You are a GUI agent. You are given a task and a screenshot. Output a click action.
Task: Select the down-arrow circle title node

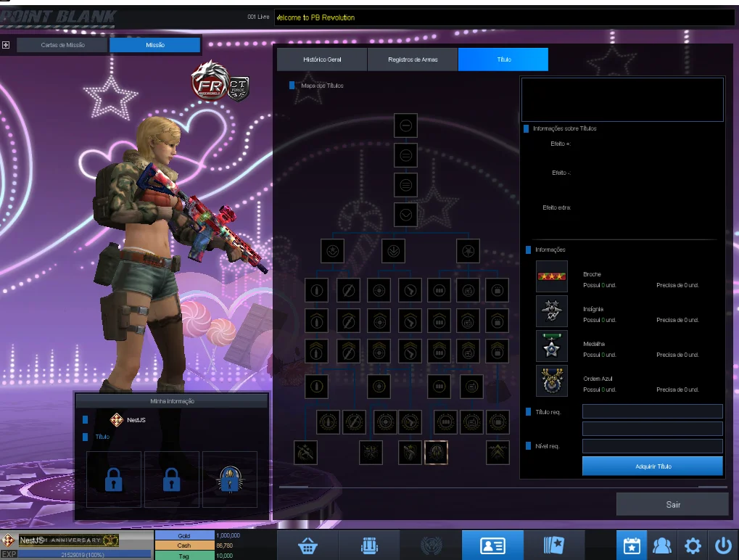click(394, 251)
